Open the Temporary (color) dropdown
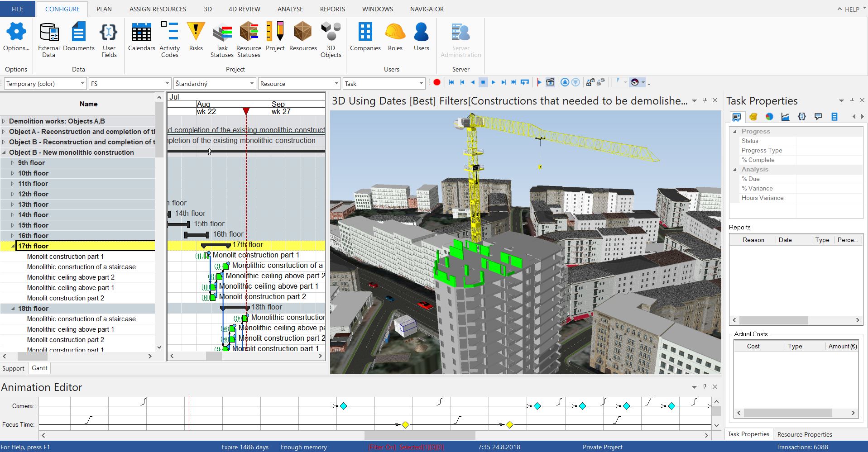This screenshot has width=868, height=452. [82, 84]
